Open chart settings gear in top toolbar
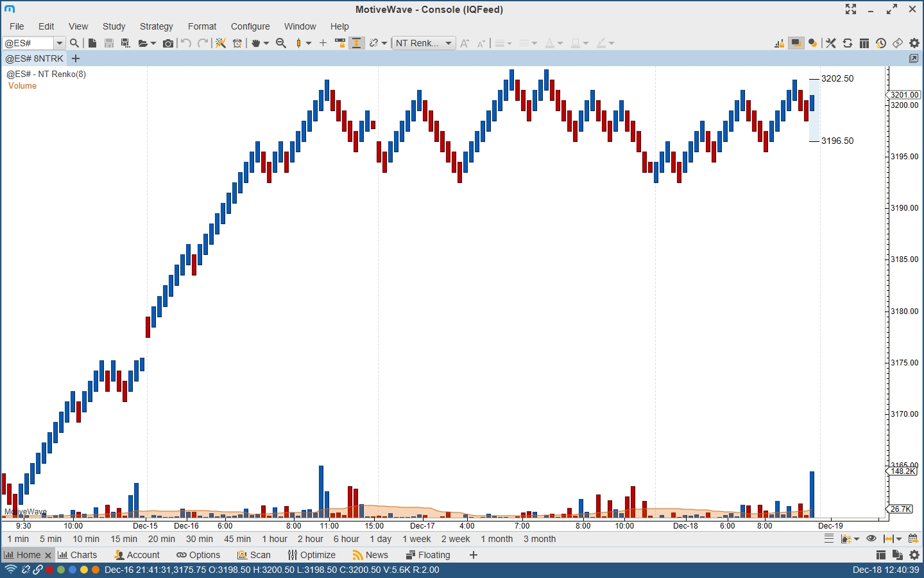Image resolution: width=924 pixels, height=578 pixels. click(x=914, y=43)
